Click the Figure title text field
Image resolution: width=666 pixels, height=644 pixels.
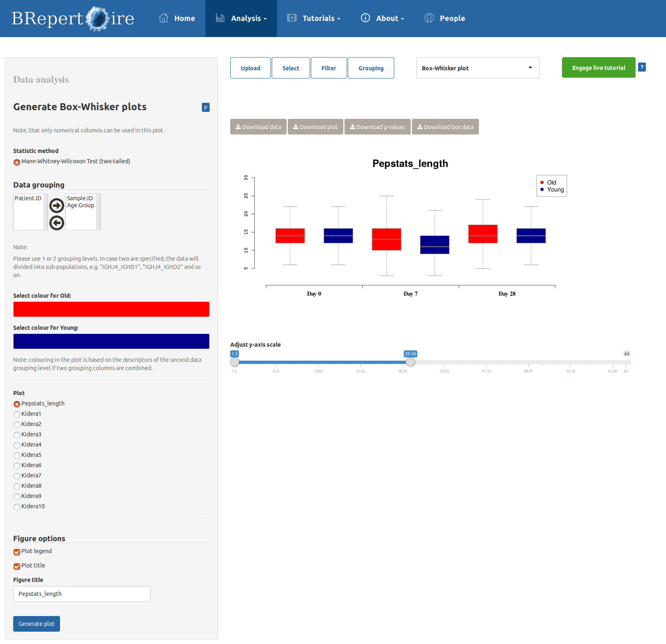(82, 594)
